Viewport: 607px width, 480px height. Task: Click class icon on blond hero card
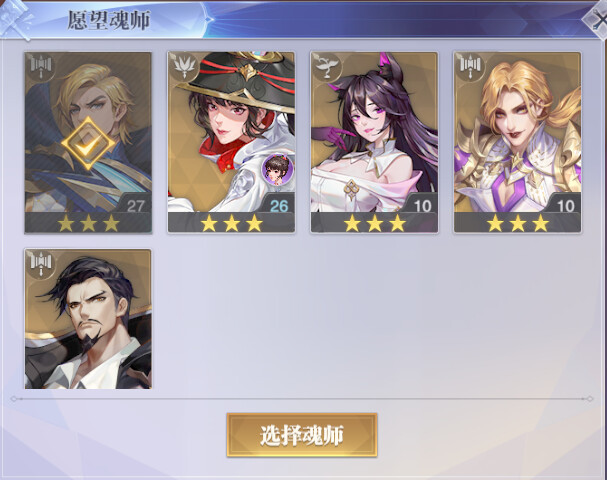[x=41, y=66]
